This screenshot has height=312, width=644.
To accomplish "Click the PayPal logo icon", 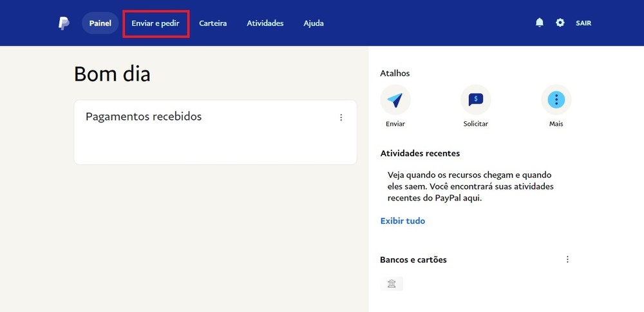I will [x=64, y=23].
